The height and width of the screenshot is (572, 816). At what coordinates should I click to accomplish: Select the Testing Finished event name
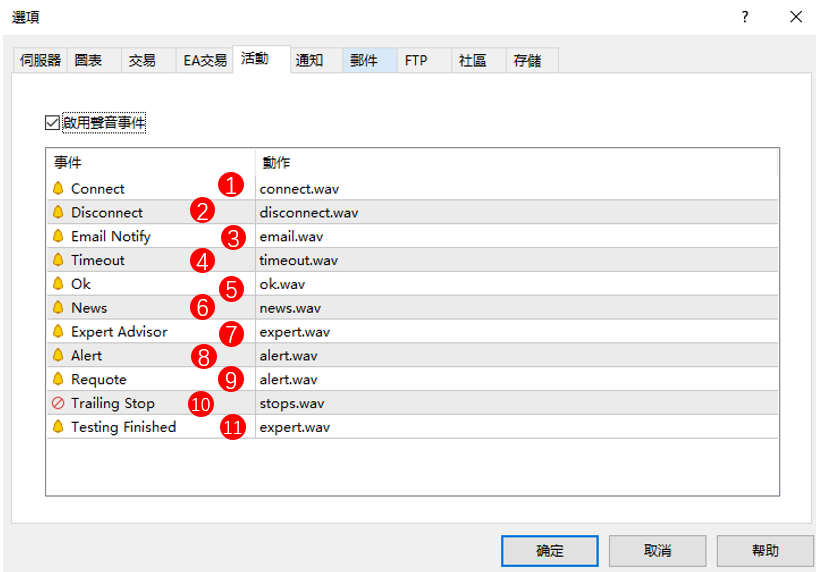pyautogui.click(x=123, y=427)
